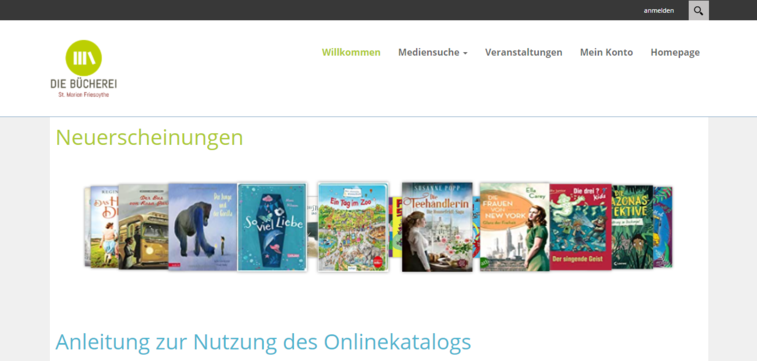Click the Neuerscheinungen heading
757x361 pixels.
pyautogui.click(x=149, y=138)
